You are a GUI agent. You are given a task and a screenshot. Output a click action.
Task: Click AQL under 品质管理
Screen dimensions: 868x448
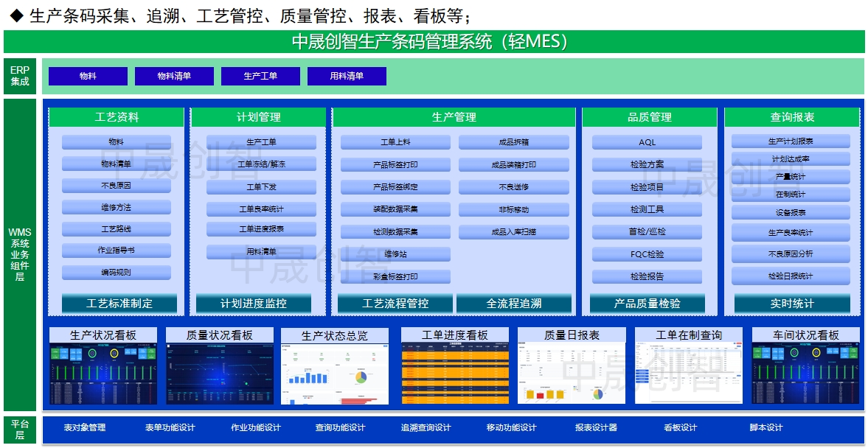pos(647,142)
